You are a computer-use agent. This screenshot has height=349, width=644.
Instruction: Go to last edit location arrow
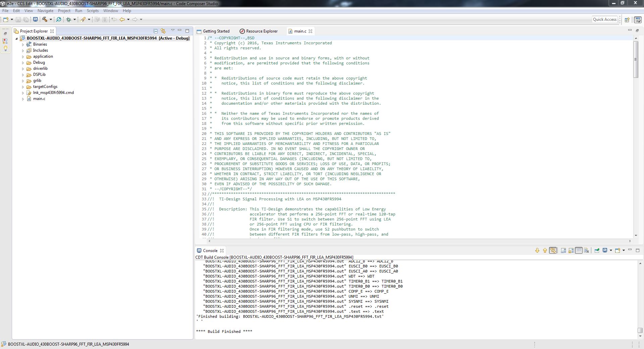pos(114,19)
